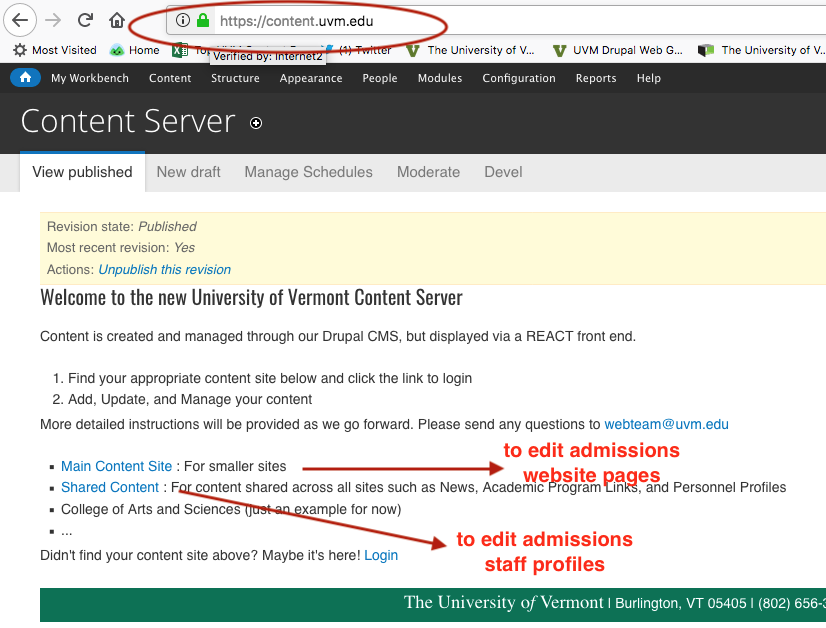826x628 pixels.
Task: Click the Unpublish this revision link
Action: (164, 269)
